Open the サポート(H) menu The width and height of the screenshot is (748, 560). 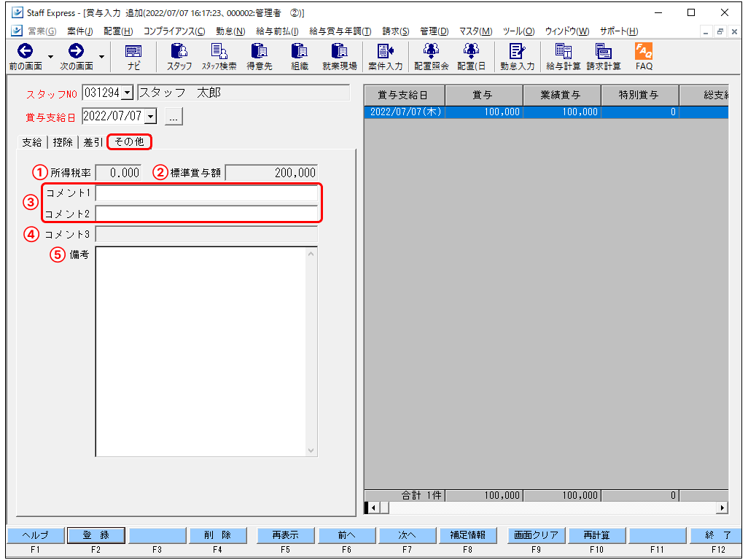point(619,31)
